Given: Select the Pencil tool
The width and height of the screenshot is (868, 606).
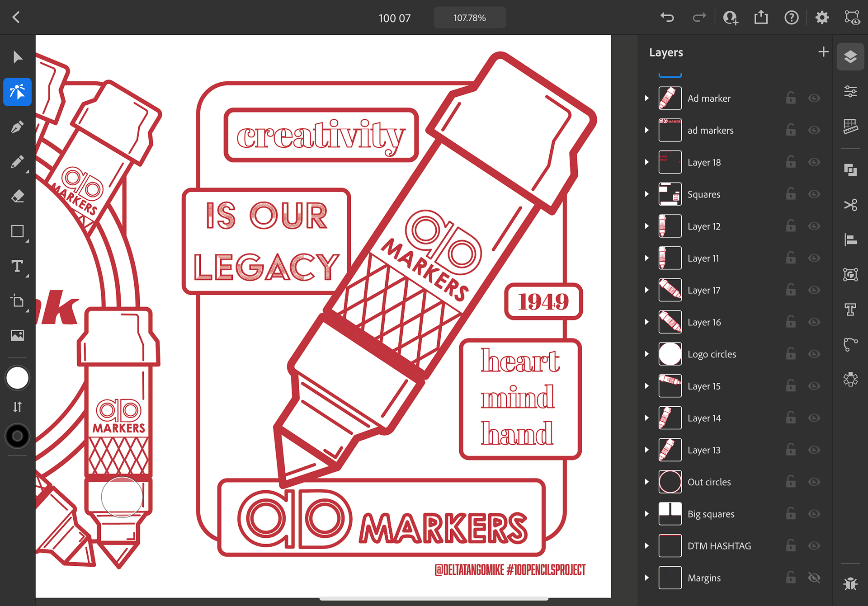Looking at the screenshot, I should pyautogui.click(x=17, y=162).
